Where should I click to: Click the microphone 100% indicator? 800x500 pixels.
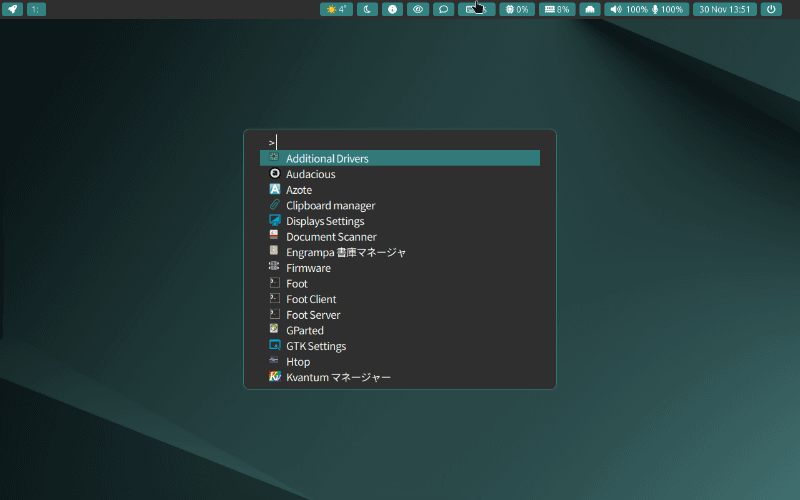(667, 9)
